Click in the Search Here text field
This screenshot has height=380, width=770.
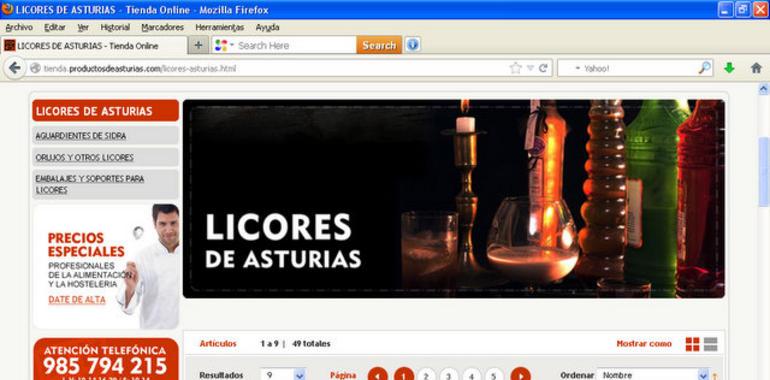(296, 46)
